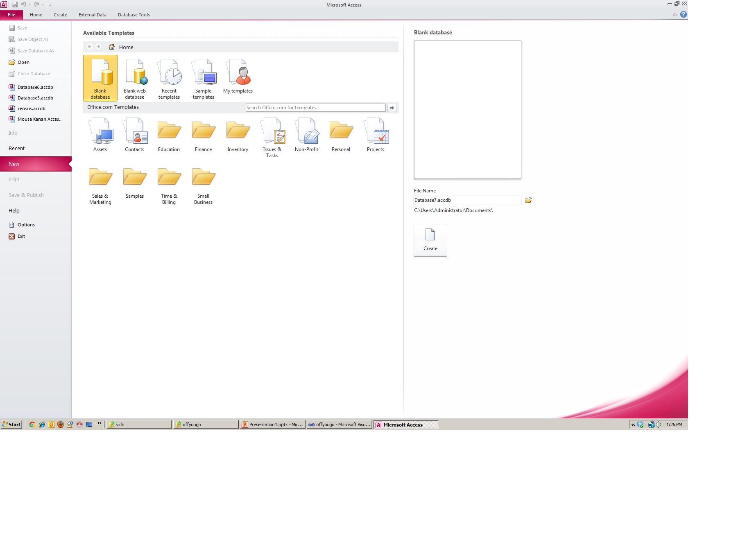
Task: Launch Firefox from the quick launch bar
Action: coord(60,425)
